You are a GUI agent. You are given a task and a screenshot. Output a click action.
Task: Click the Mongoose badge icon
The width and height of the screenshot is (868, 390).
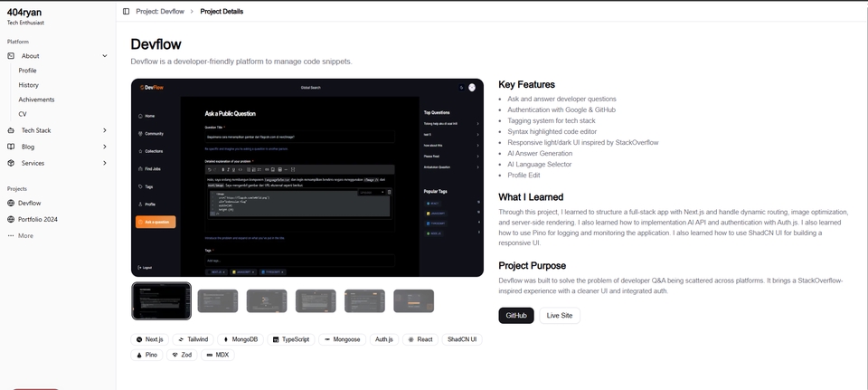(327, 339)
